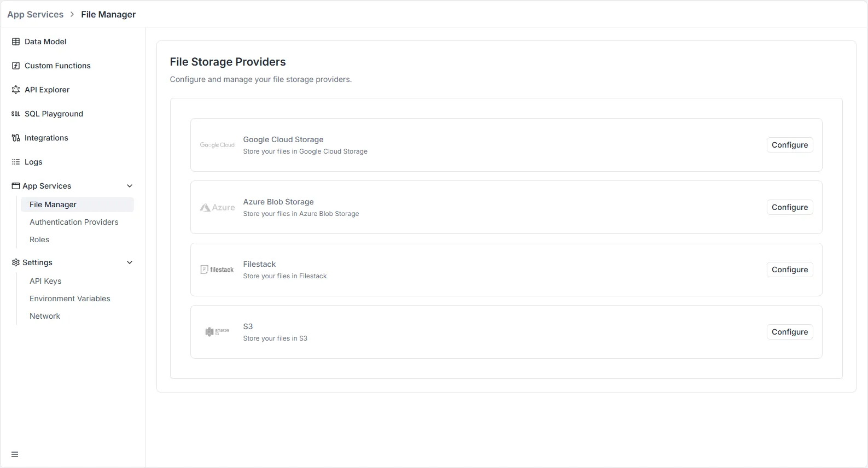Open the Roles page
868x468 pixels.
(39, 239)
